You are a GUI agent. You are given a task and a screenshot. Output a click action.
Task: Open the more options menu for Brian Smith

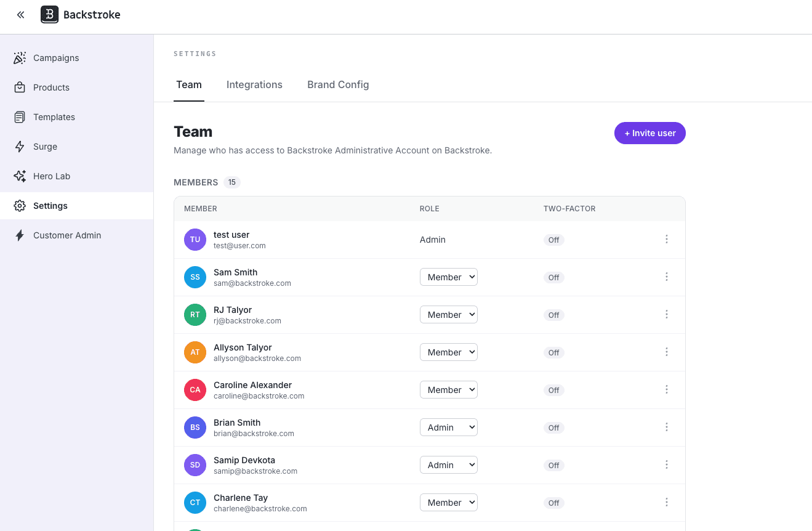pyautogui.click(x=667, y=427)
